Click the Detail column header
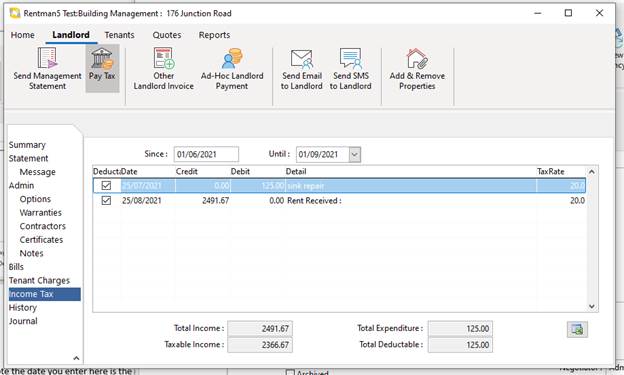624x375 pixels. coord(411,172)
